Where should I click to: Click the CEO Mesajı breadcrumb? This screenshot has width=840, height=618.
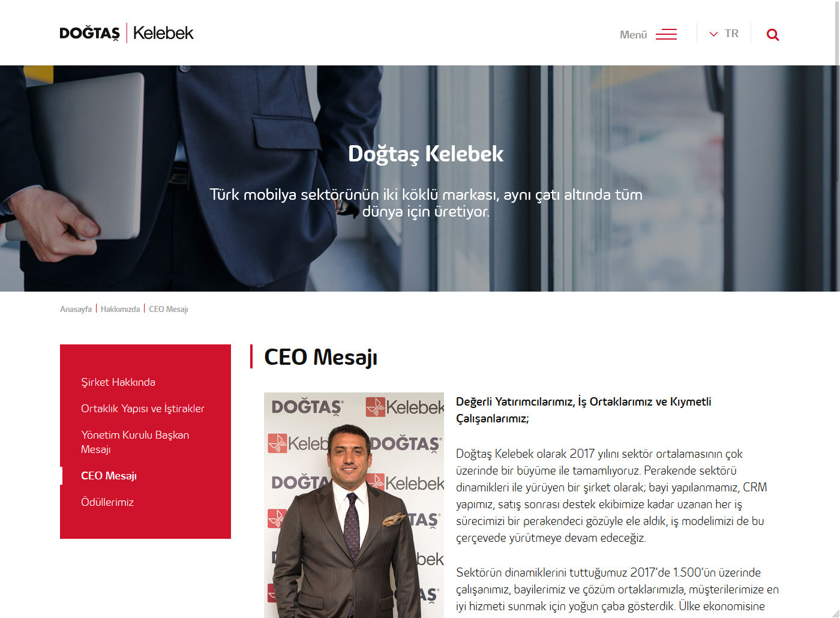click(169, 309)
